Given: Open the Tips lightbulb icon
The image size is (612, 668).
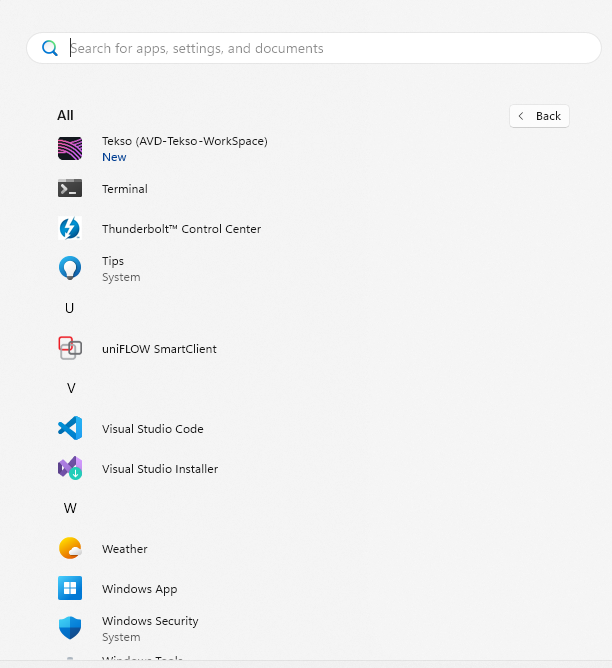Looking at the screenshot, I should tap(70, 268).
